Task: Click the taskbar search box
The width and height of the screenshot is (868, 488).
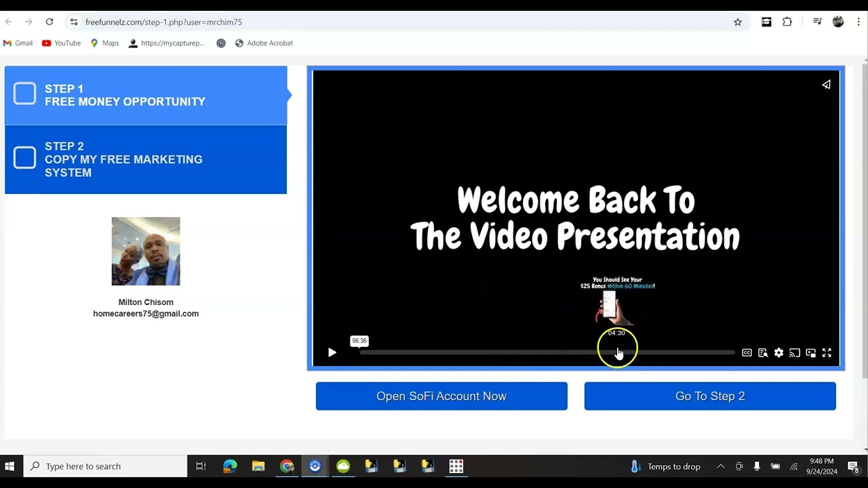Action: point(106,466)
